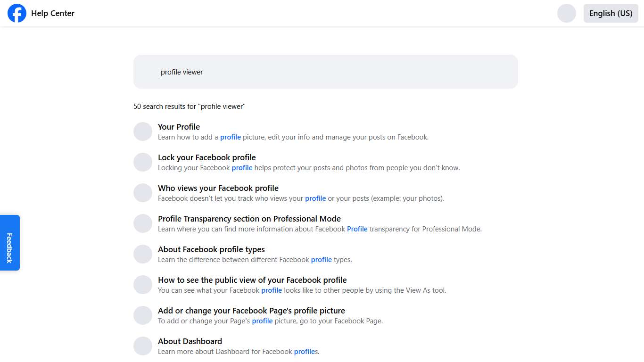
Task: Click the profiles link under About Dashboard
Action: 304,351
